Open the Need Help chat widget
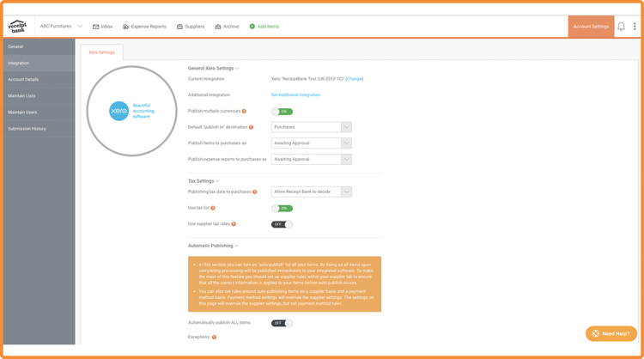The width and height of the screenshot is (644, 359). pos(611,333)
